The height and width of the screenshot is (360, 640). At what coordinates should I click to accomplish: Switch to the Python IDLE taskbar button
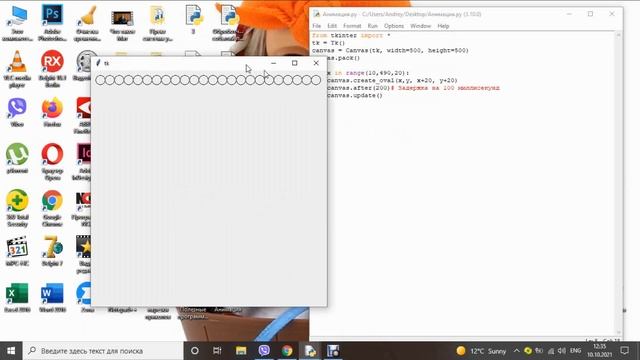pyautogui.click(x=310, y=351)
